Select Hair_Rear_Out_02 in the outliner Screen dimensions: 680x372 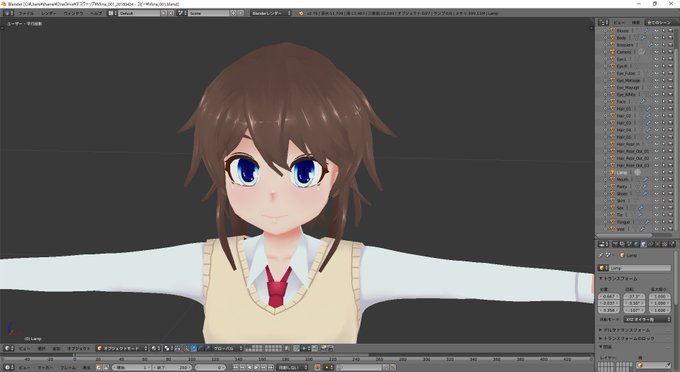pos(632,158)
